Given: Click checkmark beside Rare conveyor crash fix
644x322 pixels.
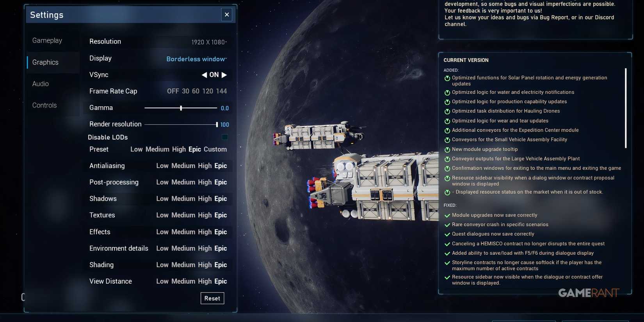Looking at the screenshot, I should (x=447, y=225).
